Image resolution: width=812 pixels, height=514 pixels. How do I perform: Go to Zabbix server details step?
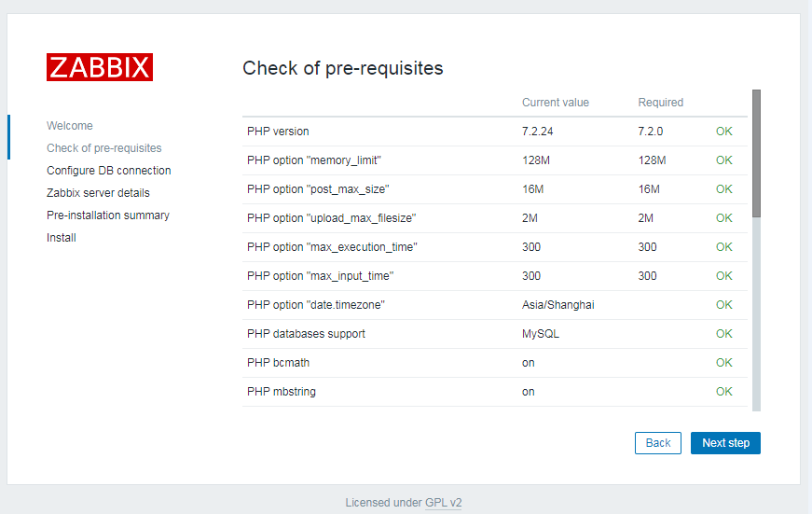(98, 193)
